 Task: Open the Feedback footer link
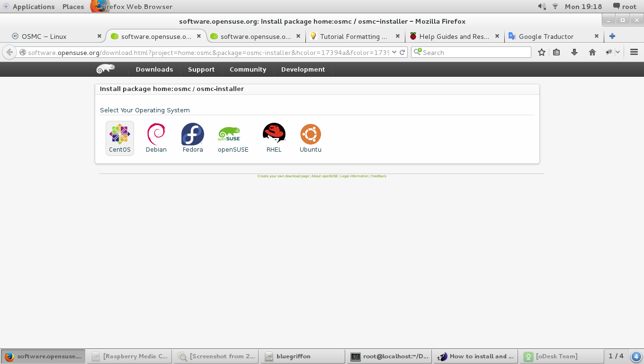coord(379,176)
